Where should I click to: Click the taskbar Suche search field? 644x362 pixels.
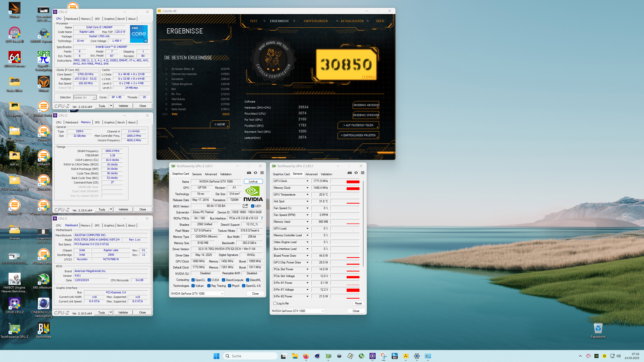(x=250, y=356)
